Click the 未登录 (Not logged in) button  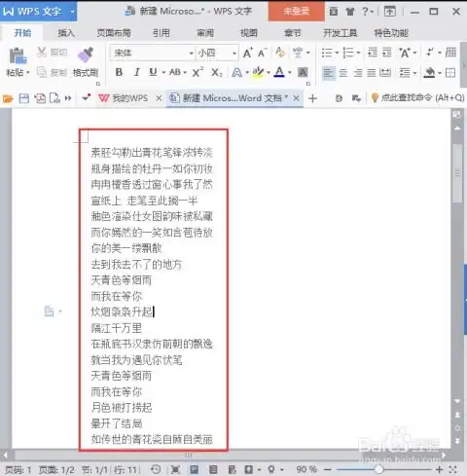[x=297, y=11]
